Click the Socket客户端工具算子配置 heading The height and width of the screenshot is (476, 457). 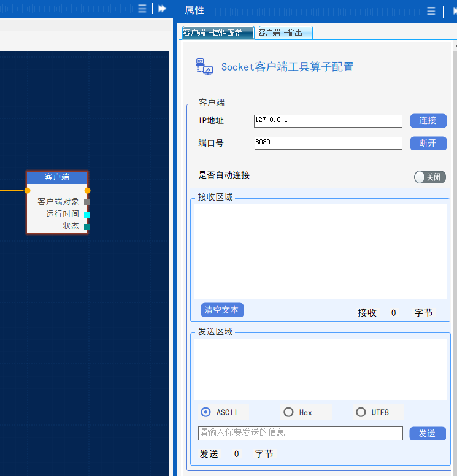pos(287,67)
